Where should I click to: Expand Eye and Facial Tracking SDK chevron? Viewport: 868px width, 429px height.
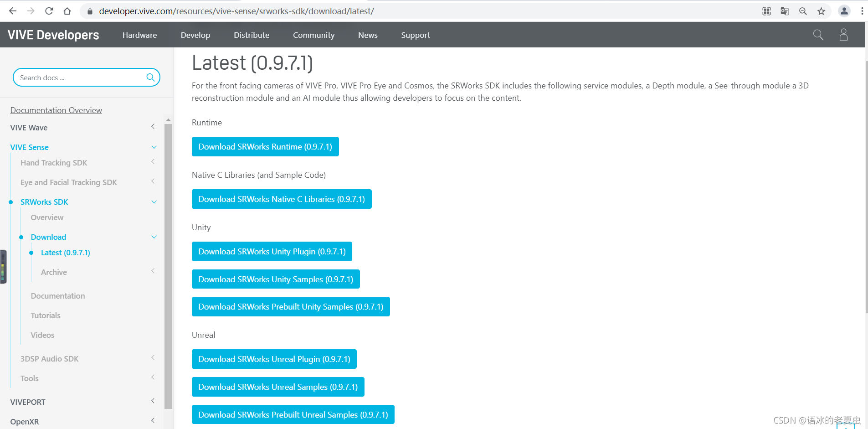(x=153, y=181)
